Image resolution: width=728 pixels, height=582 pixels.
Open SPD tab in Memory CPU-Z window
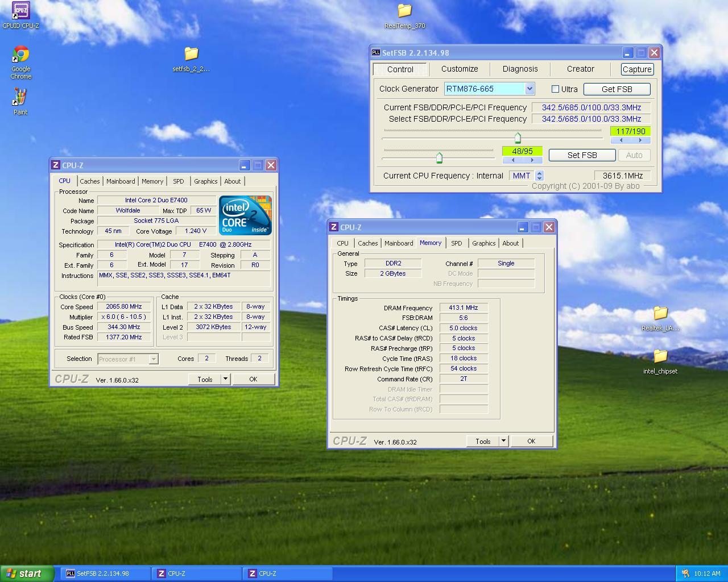457,243
